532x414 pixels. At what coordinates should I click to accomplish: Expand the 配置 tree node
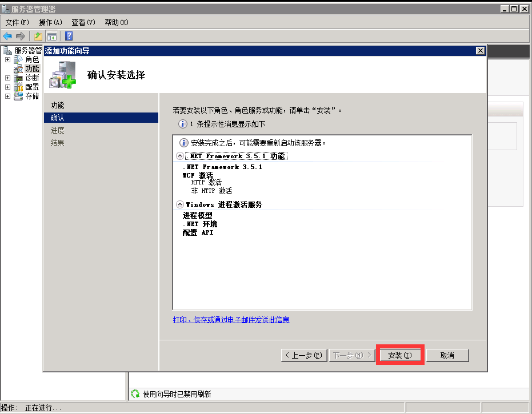pos(7,87)
